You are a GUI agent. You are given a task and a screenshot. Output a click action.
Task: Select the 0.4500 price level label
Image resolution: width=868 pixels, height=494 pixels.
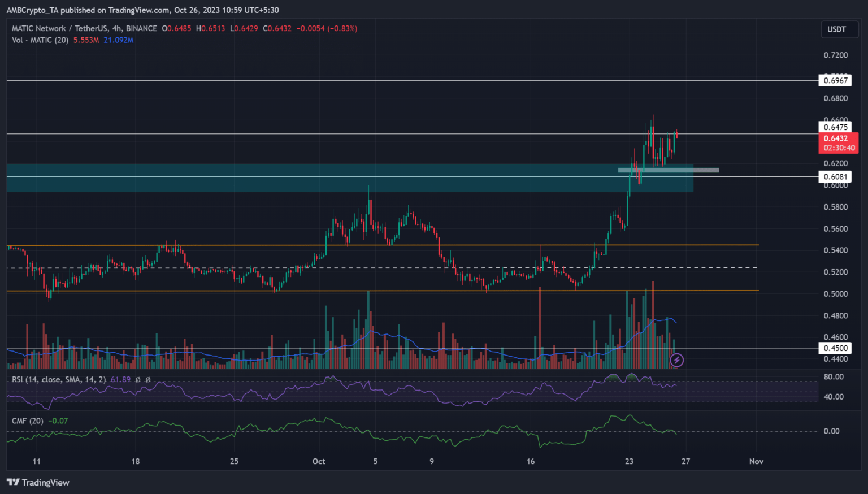pyautogui.click(x=835, y=348)
